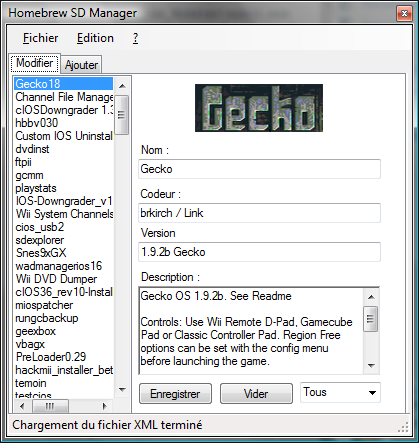
Task: Click the Version field showing 1.9.2b Gecko
Action: pyautogui.click(x=259, y=252)
